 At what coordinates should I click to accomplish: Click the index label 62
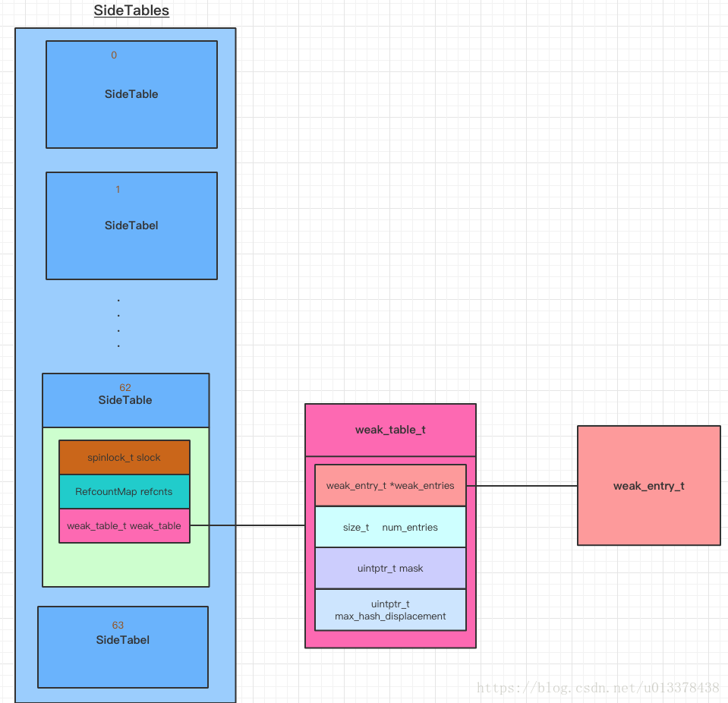point(125,387)
